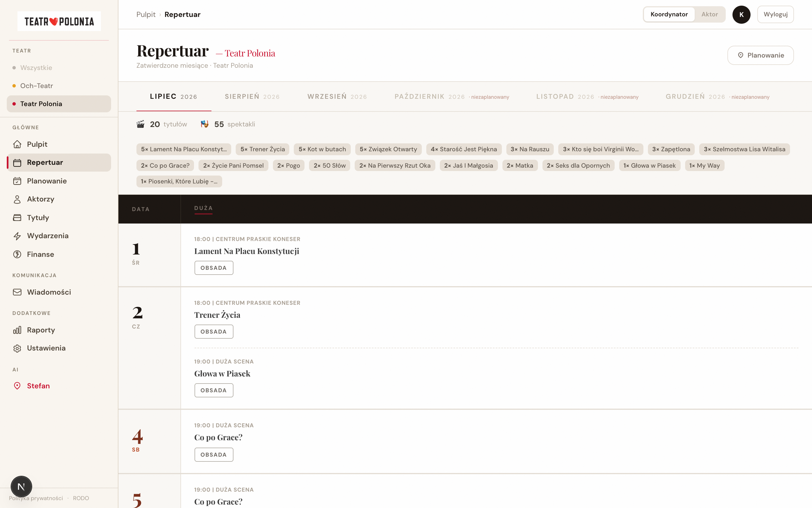This screenshot has height=508, width=812.
Task: Open the Wrzesień 2026 month tab
Action: pos(337,97)
